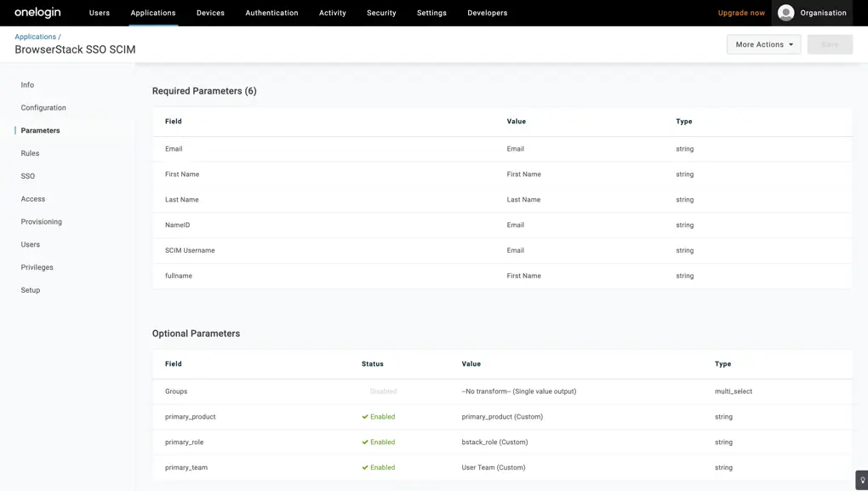Click the organisation profile avatar icon
The image size is (868, 491).
pyautogui.click(x=785, y=13)
